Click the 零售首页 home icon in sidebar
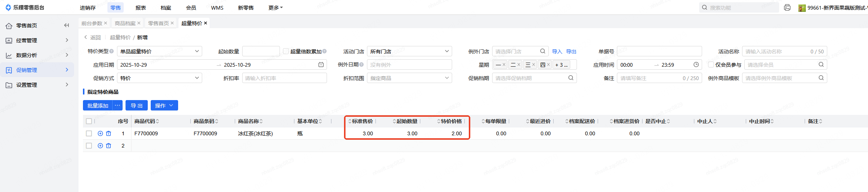This screenshot has height=192, width=868. click(x=9, y=26)
